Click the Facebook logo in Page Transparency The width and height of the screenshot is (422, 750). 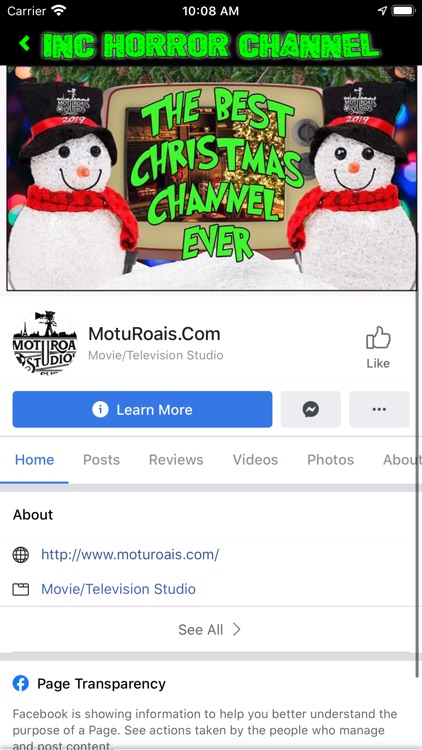(x=21, y=684)
